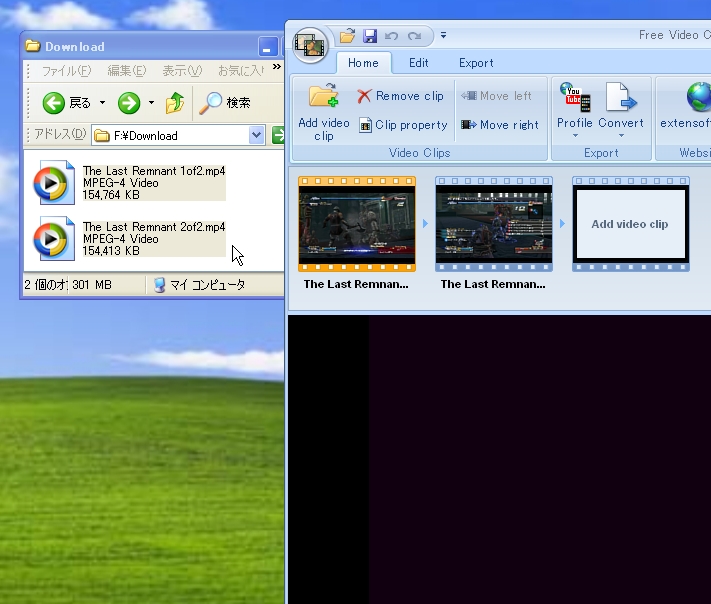Open ファイル(F) menu in Download window
The width and height of the screenshot is (711, 604).
[x=67, y=71]
